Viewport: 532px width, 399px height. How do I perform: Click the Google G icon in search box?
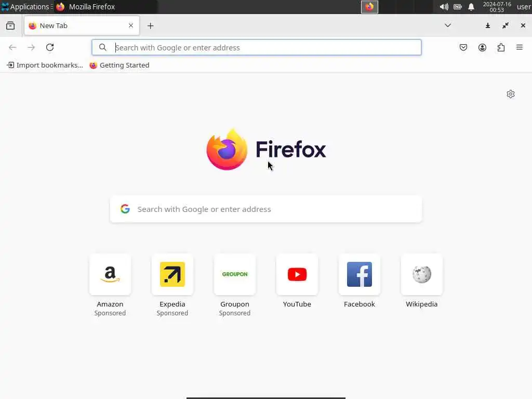click(x=125, y=209)
